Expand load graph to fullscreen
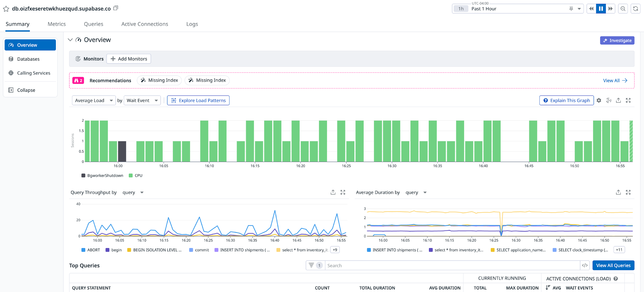The image size is (644, 292). pyautogui.click(x=628, y=100)
